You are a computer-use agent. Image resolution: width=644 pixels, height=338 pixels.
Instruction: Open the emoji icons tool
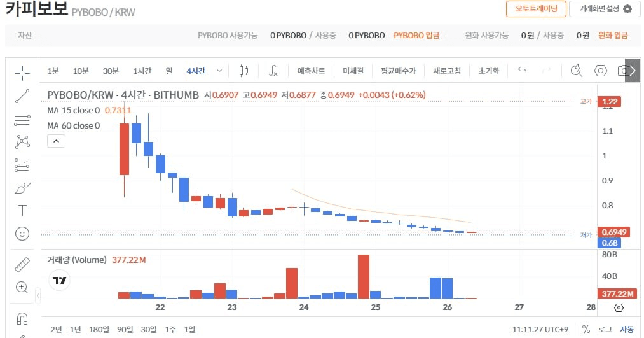[22, 234]
